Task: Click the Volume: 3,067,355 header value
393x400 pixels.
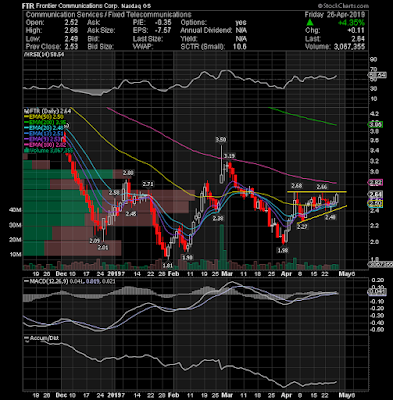Action: 335,47
